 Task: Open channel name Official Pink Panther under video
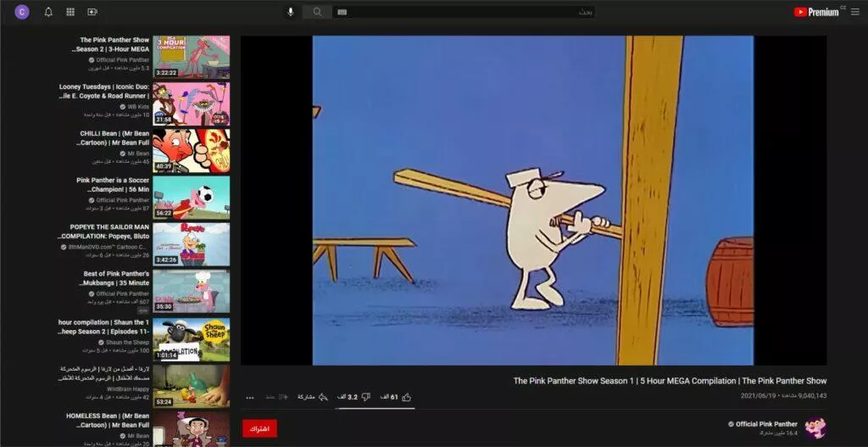coord(766,424)
